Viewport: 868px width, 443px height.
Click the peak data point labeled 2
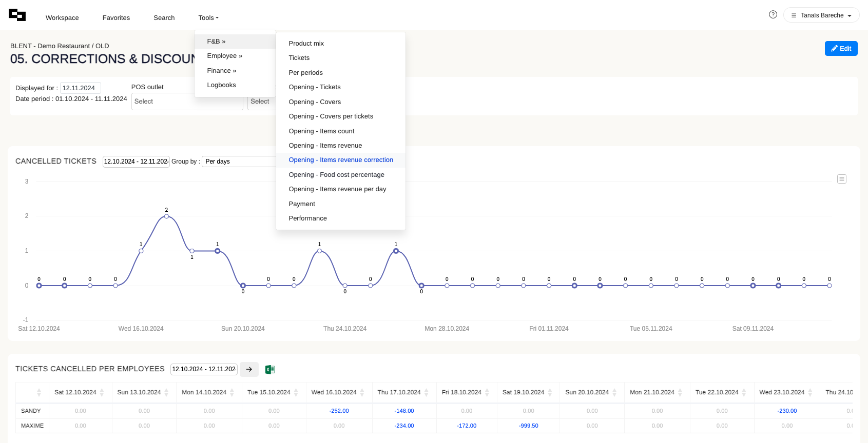pyautogui.click(x=166, y=216)
